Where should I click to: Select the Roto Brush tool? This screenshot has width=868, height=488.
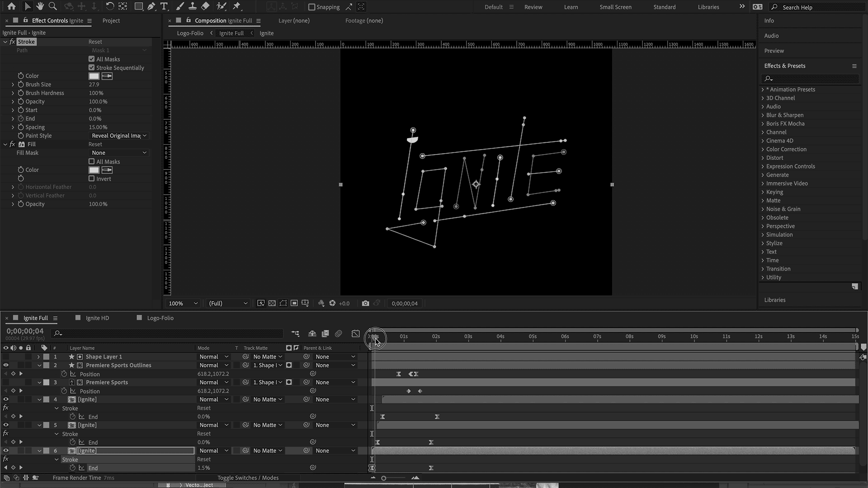(221, 6)
